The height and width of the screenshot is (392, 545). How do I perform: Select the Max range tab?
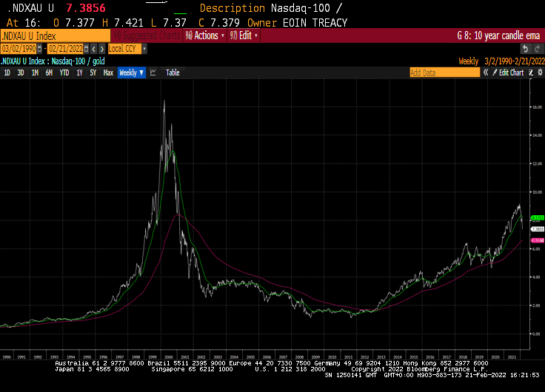(108, 72)
